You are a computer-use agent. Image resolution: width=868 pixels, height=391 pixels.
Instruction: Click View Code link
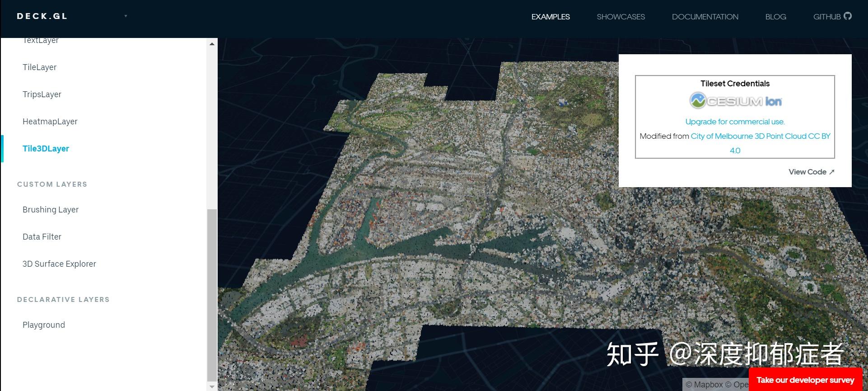812,172
